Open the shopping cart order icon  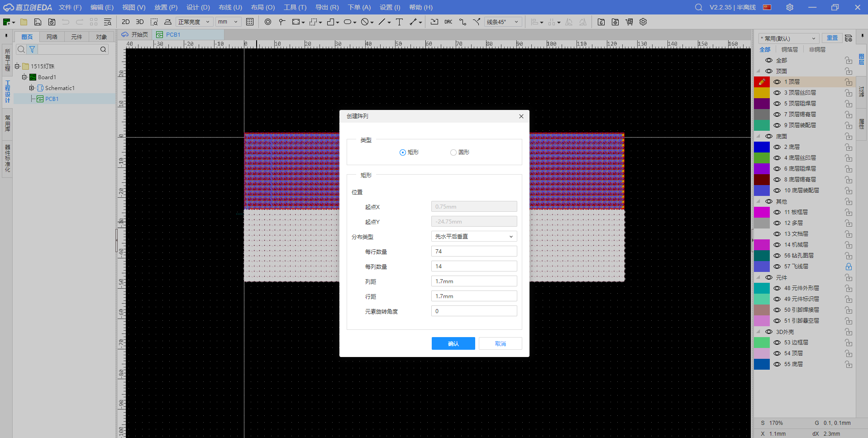(629, 22)
